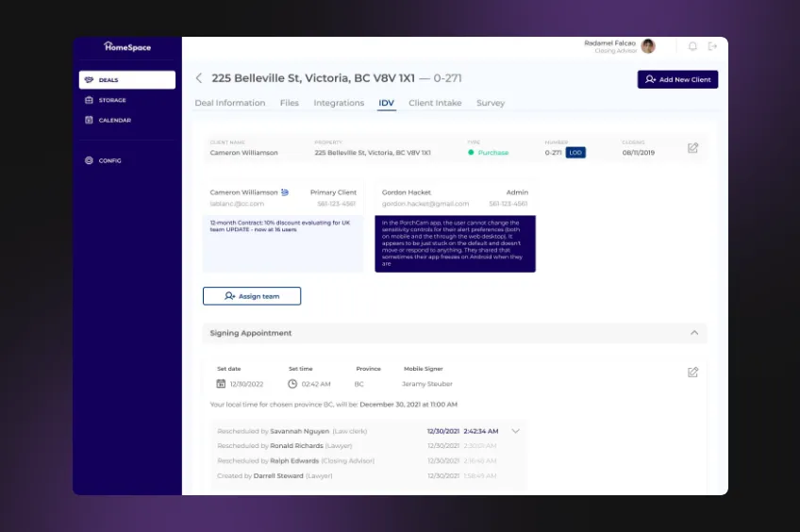Switch to the Deal Information tab
The width and height of the screenshot is (800, 532).
click(229, 103)
